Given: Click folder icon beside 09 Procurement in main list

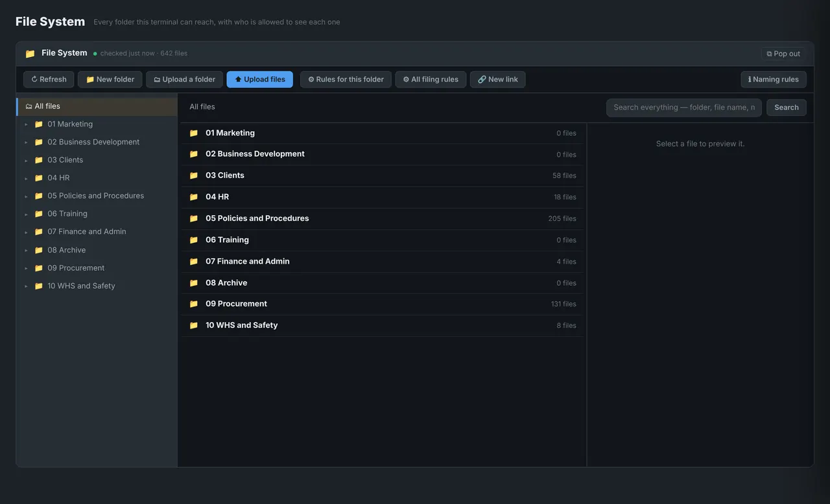Looking at the screenshot, I should pos(193,304).
